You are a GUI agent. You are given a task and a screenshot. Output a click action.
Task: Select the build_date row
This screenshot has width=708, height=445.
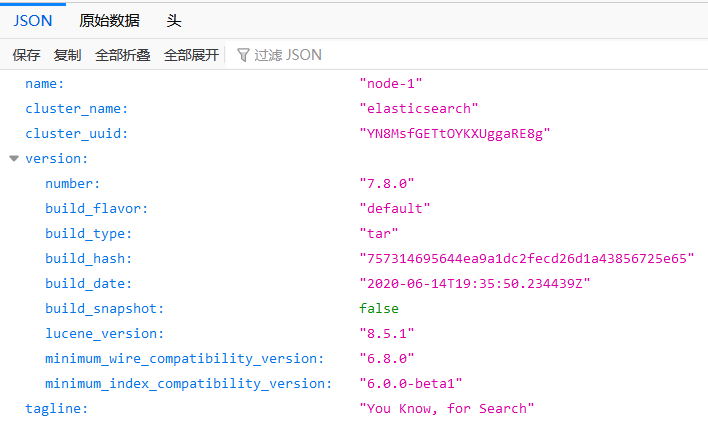click(88, 283)
